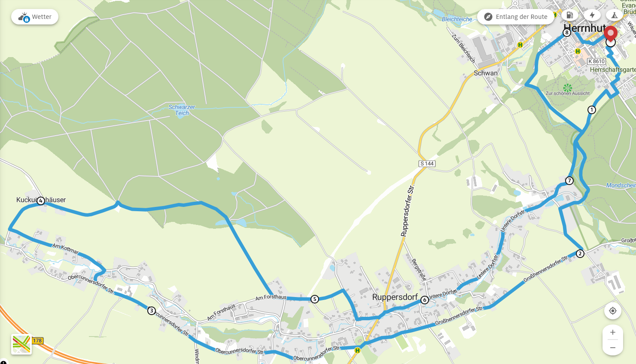Open the map layer switcher thumbnail
Viewport: 636px width, 364px height.
coord(21,344)
